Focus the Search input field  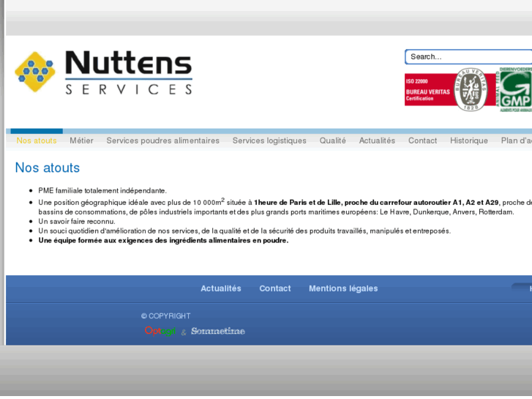pos(468,56)
